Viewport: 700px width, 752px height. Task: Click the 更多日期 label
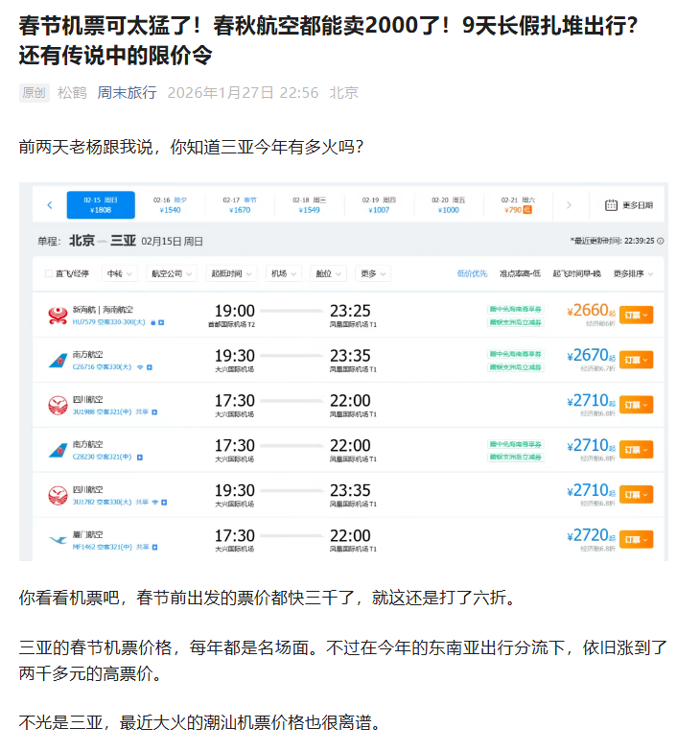[x=638, y=205]
